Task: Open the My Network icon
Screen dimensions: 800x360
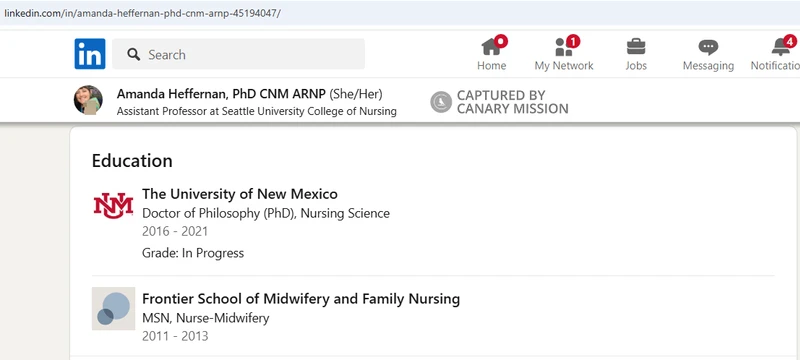Action: (x=564, y=47)
